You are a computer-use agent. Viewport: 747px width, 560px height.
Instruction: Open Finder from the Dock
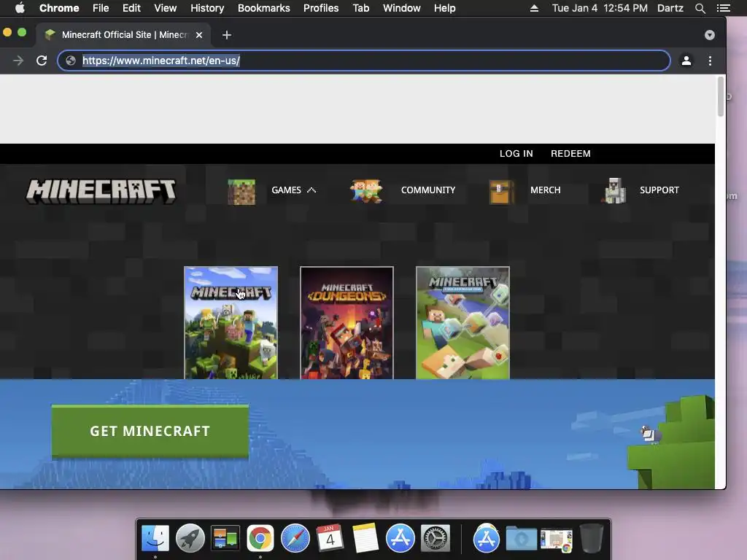click(155, 539)
